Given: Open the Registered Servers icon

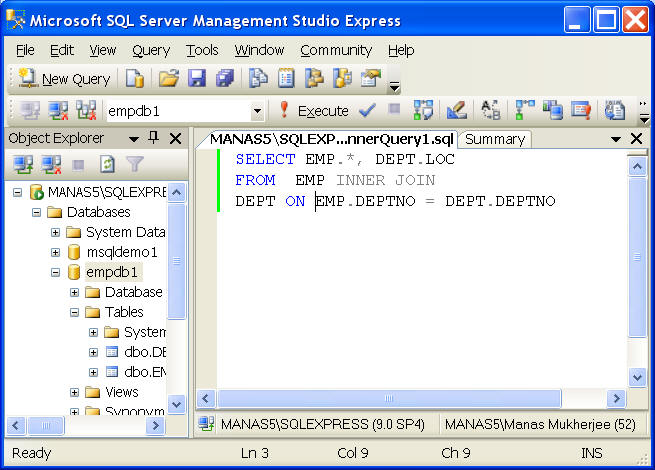Looking at the screenshot, I should 259,79.
